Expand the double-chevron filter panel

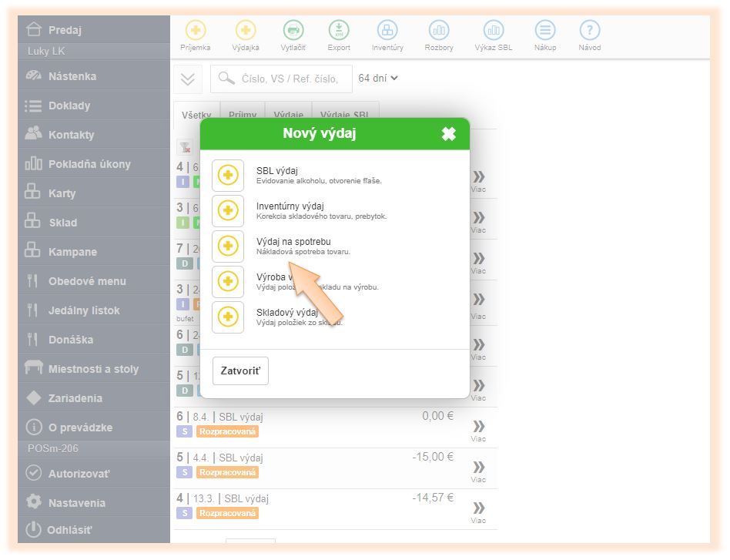(188, 79)
